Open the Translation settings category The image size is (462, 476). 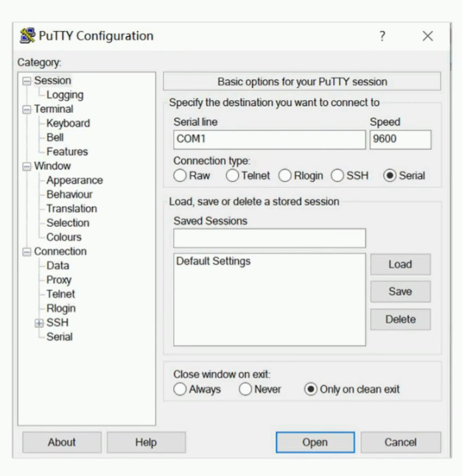[72, 209]
